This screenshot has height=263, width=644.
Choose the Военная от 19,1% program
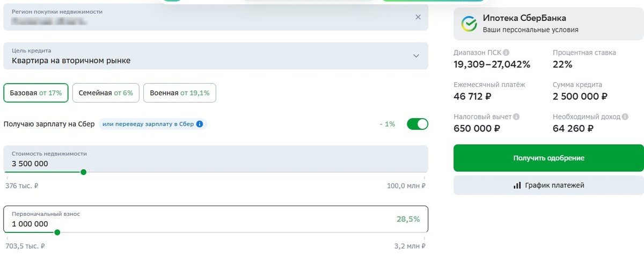[180, 93]
